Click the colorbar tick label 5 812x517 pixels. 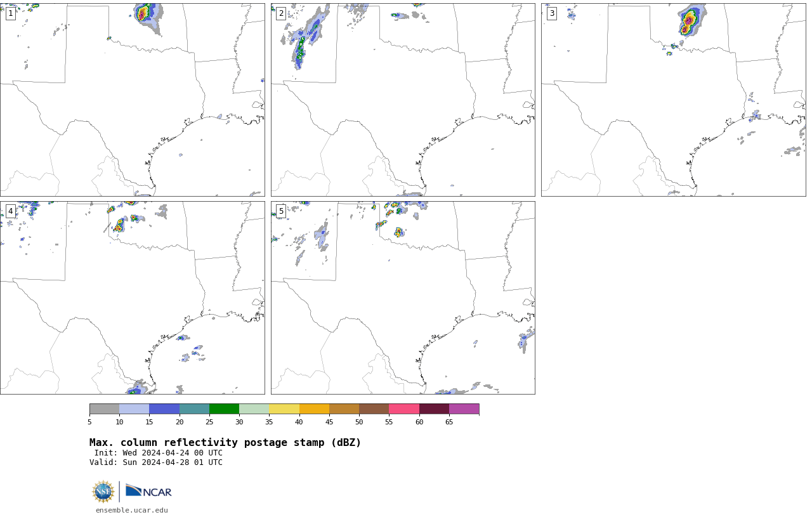89,422
